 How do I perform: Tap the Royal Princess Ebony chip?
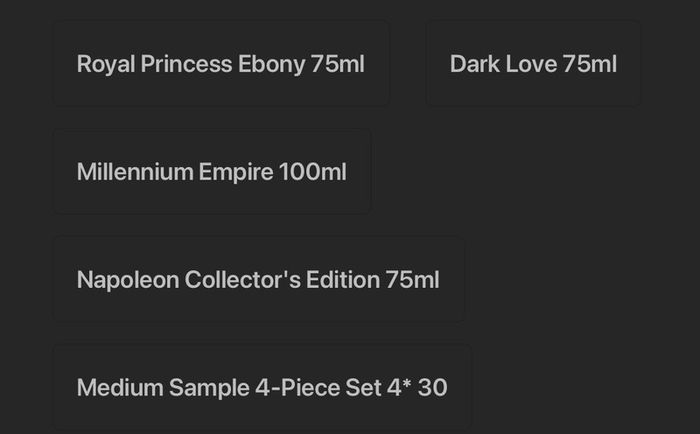coord(221,63)
